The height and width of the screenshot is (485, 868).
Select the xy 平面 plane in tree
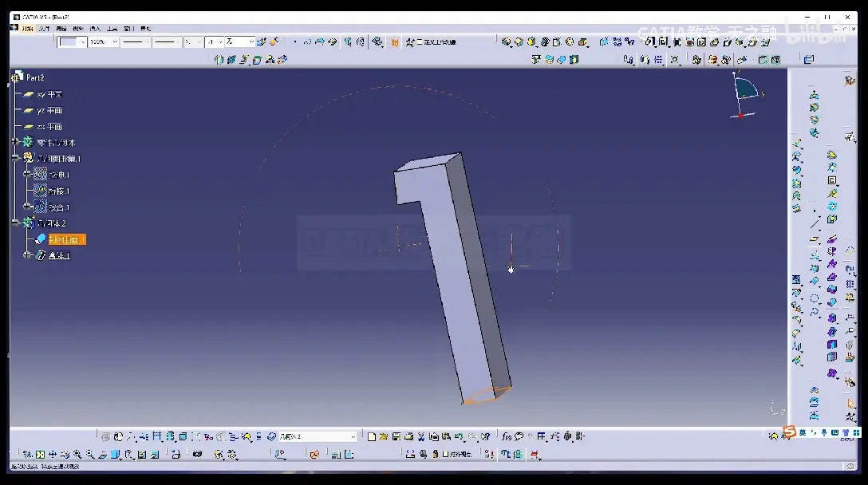click(49, 95)
